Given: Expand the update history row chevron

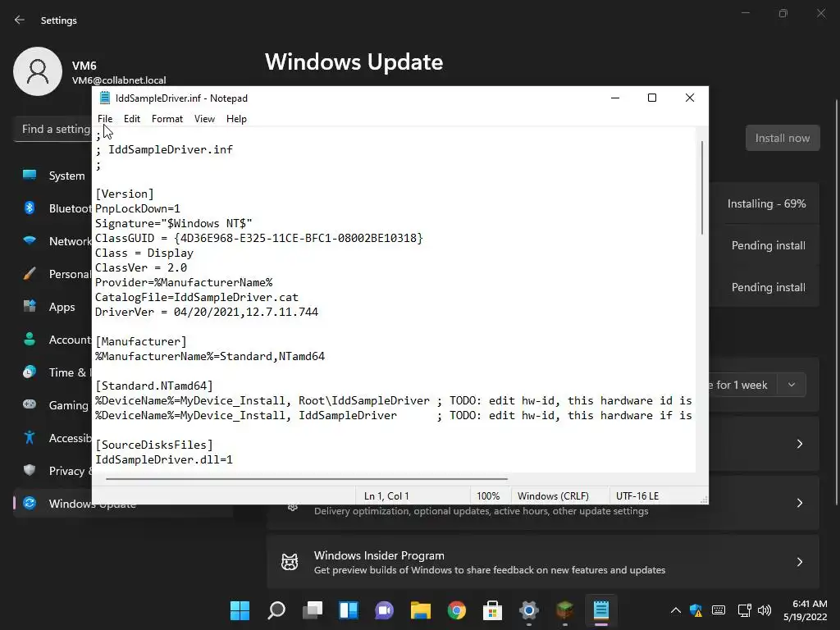Looking at the screenshot, I should 799,444.
